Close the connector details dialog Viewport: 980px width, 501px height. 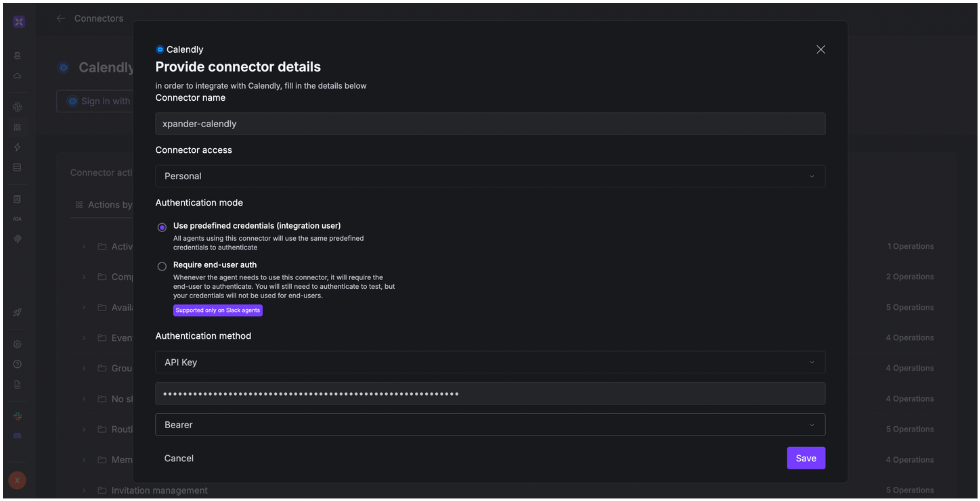click(x=821, y=49)
